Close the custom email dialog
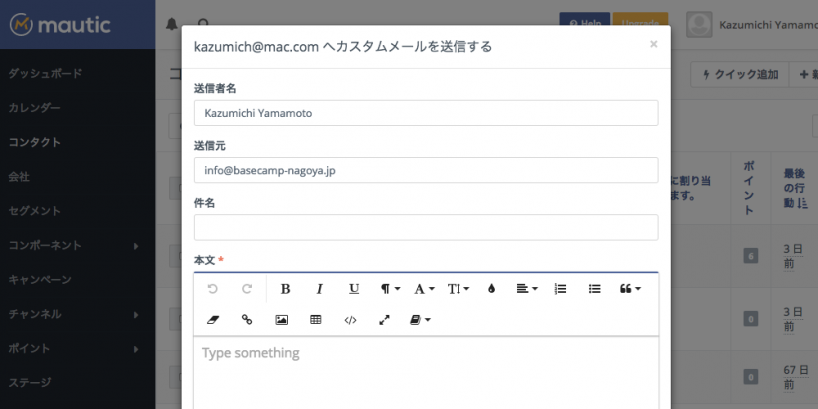The width and height of the screenshot is (818, 409). coord(653,44)
